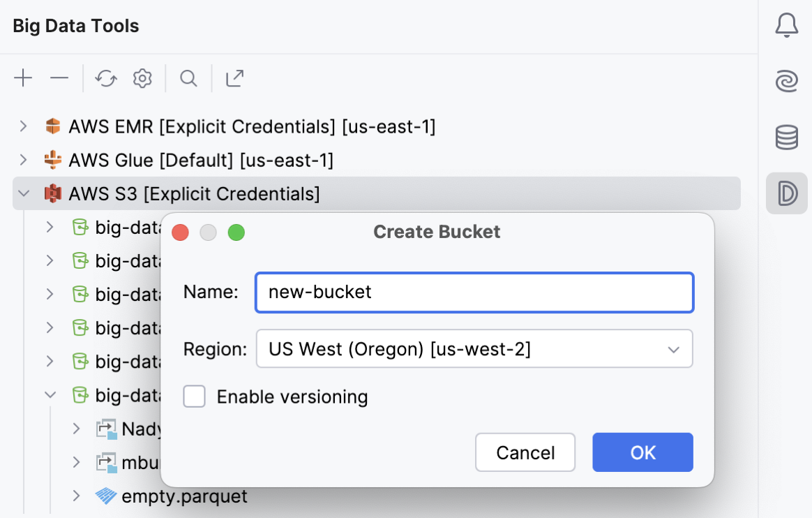Refresh the Big Data Tools connections
812x518 pixels.
(x=106, y=78)
